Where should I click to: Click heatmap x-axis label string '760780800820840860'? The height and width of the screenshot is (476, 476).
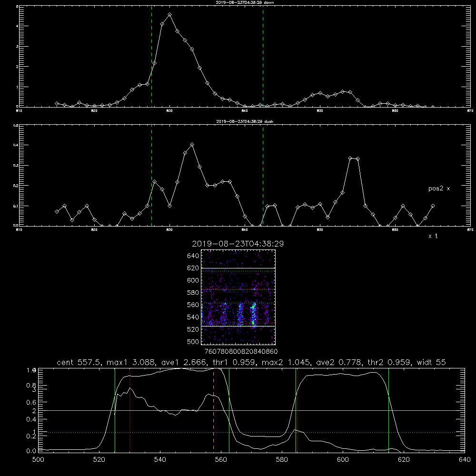tap(241, 351)
